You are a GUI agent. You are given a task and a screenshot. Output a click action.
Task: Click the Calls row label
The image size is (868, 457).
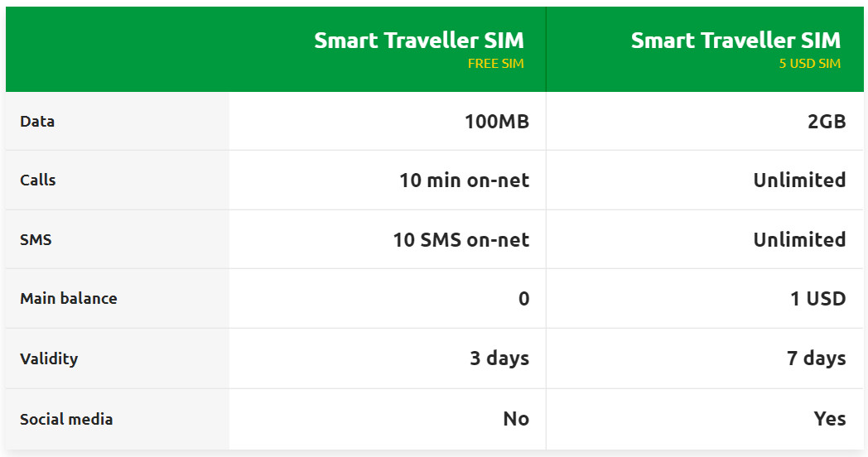point(37,180)
